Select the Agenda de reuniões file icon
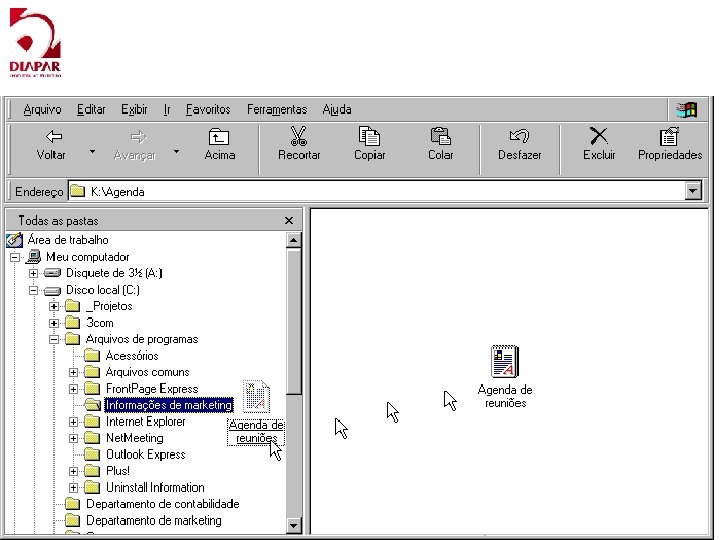The width and height of the screenshot is (720, 540). tap(505, 361)
